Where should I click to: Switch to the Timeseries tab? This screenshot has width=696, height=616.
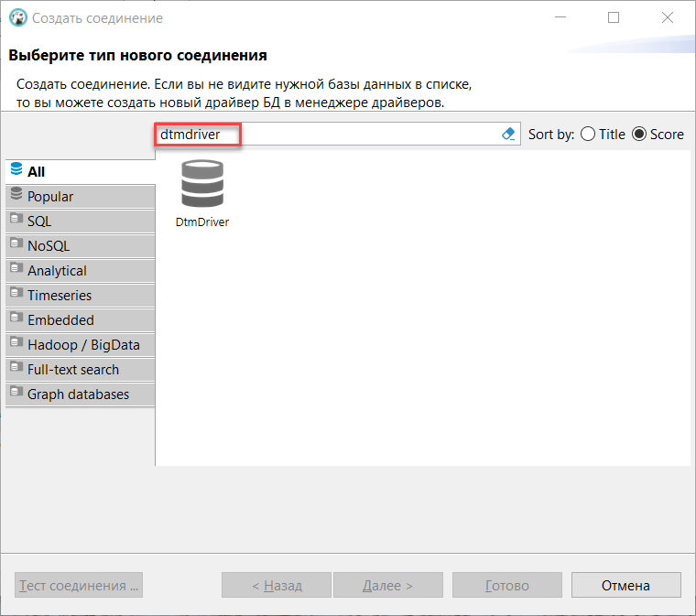coord(60,296)
